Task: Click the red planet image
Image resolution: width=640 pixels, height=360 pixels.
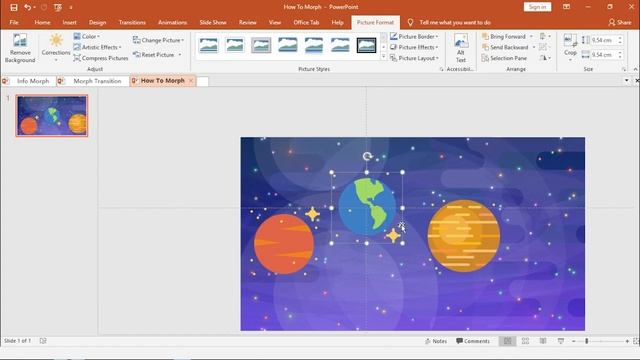Action: tap(284, 244)
